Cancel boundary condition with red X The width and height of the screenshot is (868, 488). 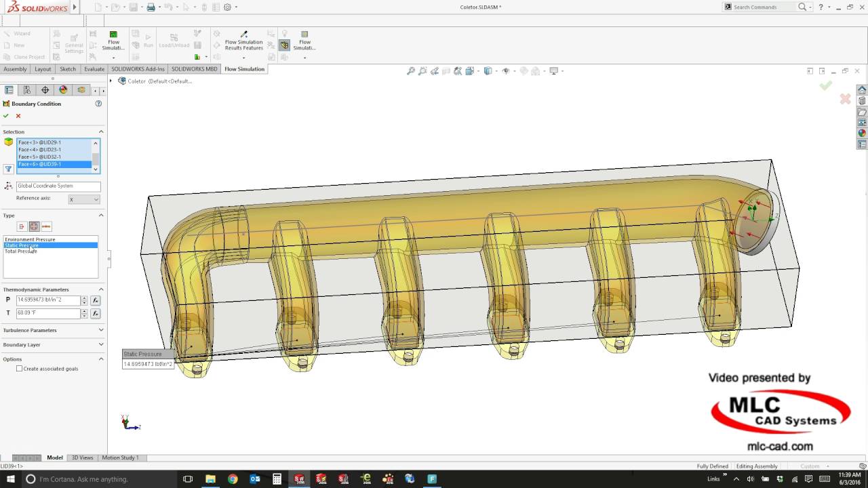[x=18, y=116]
